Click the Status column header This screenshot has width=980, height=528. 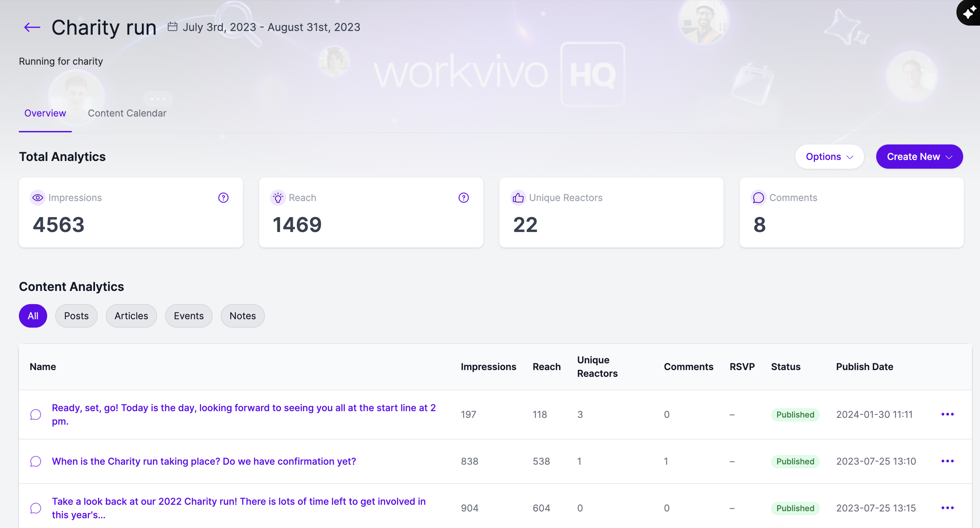(x=786, y=367)
